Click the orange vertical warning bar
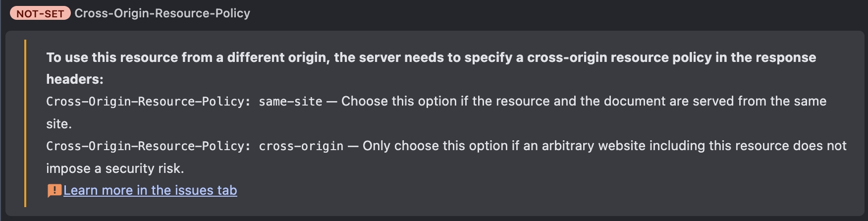The image size is (868, 221). pyautogui.click(x=25, y=123)
